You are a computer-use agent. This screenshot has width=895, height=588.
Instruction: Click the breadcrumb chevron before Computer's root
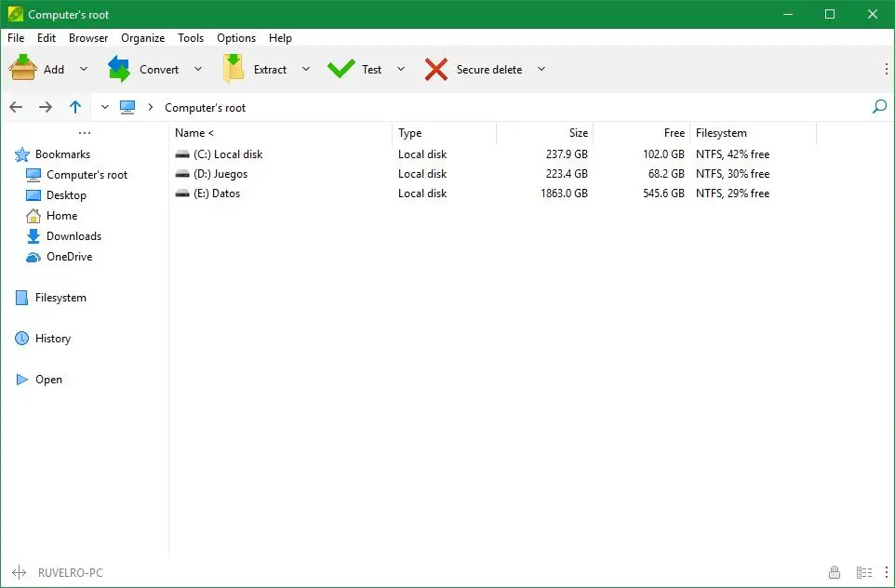[x=150, y=107]
